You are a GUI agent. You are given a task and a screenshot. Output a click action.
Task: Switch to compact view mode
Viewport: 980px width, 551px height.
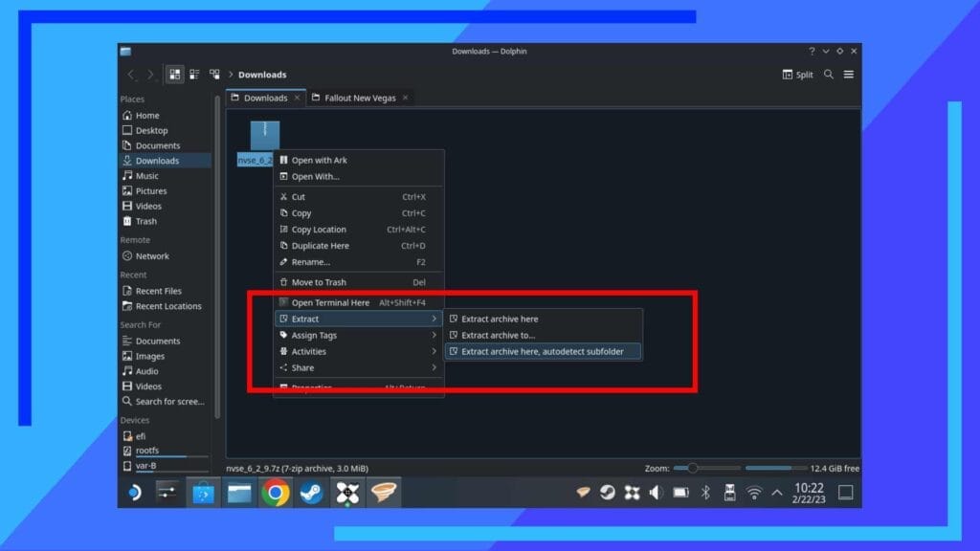coord(194,75)
